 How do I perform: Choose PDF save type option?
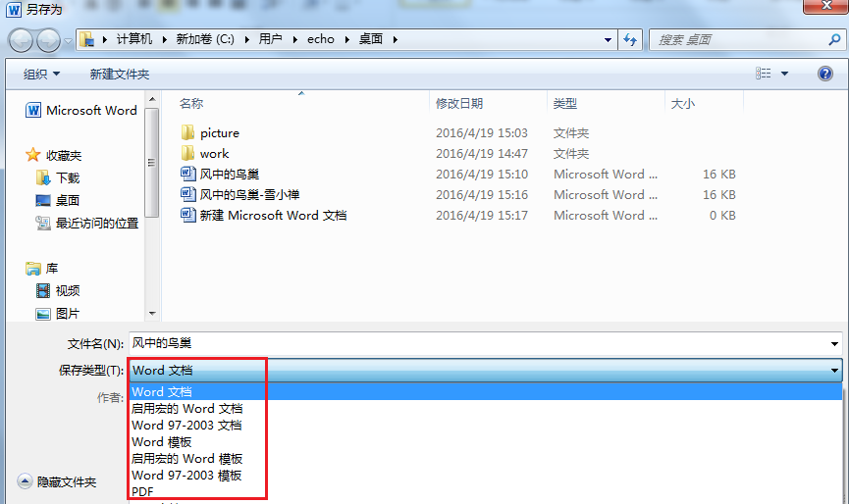(x=486, y=491)
